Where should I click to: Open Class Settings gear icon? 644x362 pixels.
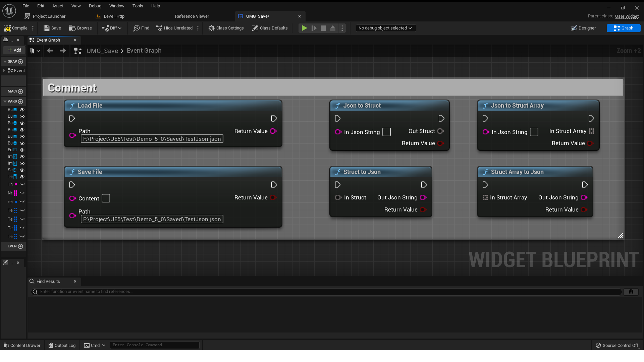[211, 28]
